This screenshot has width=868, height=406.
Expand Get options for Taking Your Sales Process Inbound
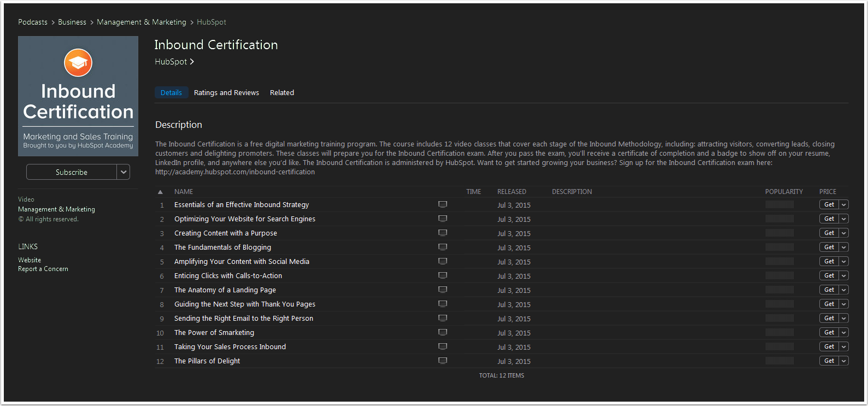coord(844,346)
